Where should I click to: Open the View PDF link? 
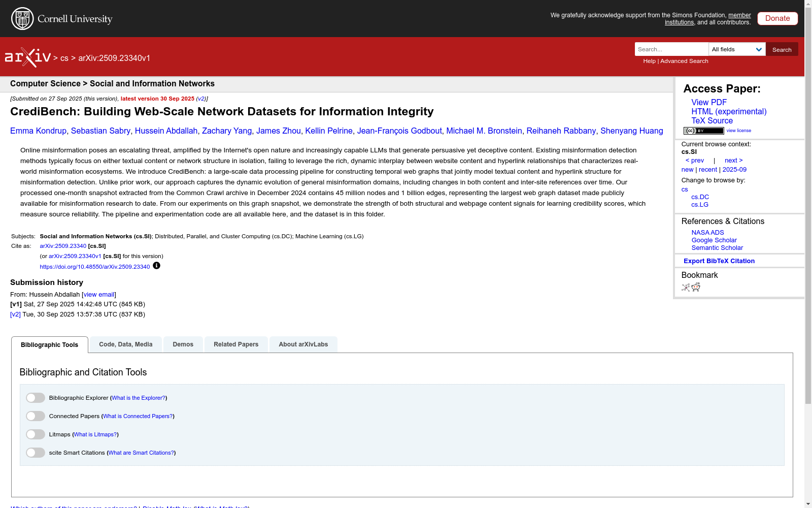click(709, 102)
